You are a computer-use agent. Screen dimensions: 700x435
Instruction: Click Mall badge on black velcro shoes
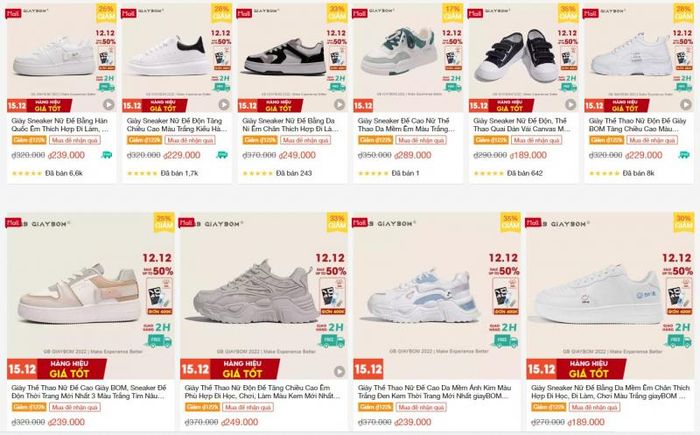[x=475, y=13]
